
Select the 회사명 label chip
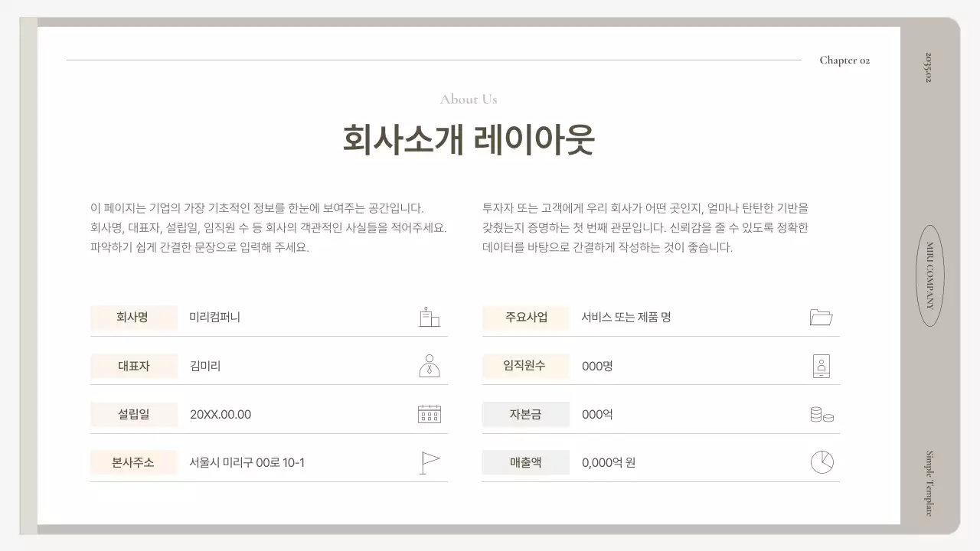pyautogui.click(x=134, y=318)
